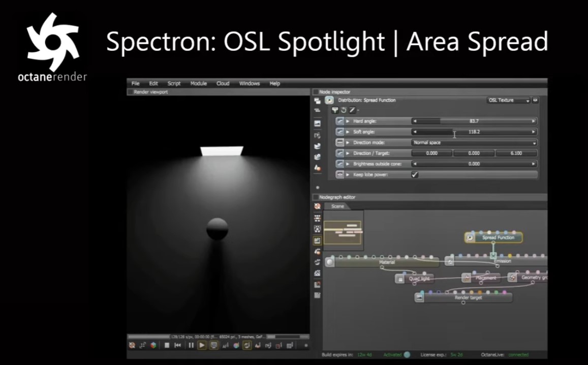Open the Windows menu
Image resolution: width=588 pixels, height=365 pixels.
250,83
